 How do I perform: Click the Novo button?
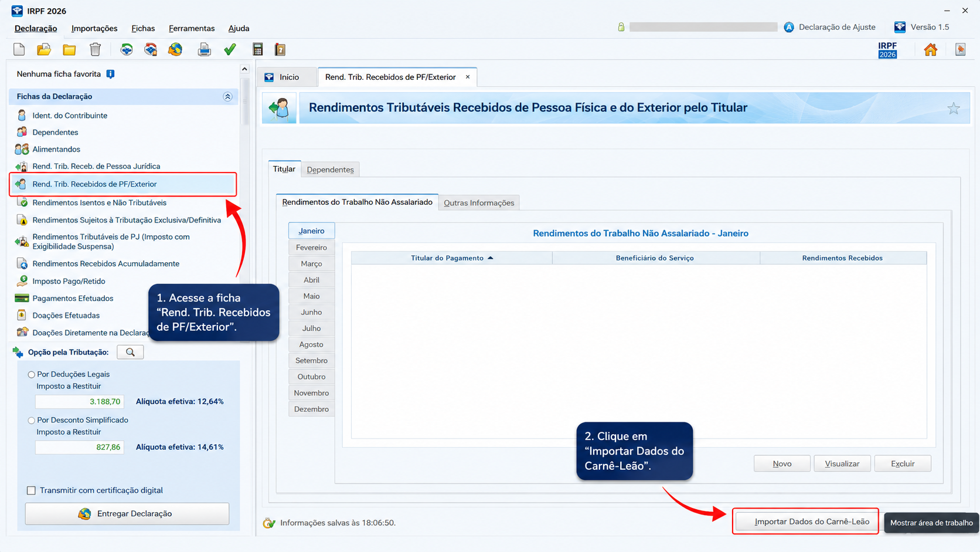tap(782, 463)
